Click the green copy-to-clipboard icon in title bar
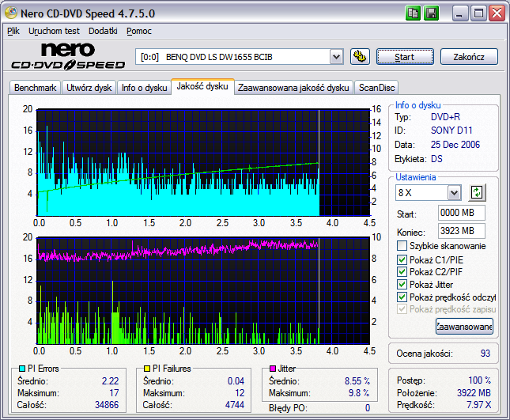Viewport: 510px width, 420px height. 413,13
